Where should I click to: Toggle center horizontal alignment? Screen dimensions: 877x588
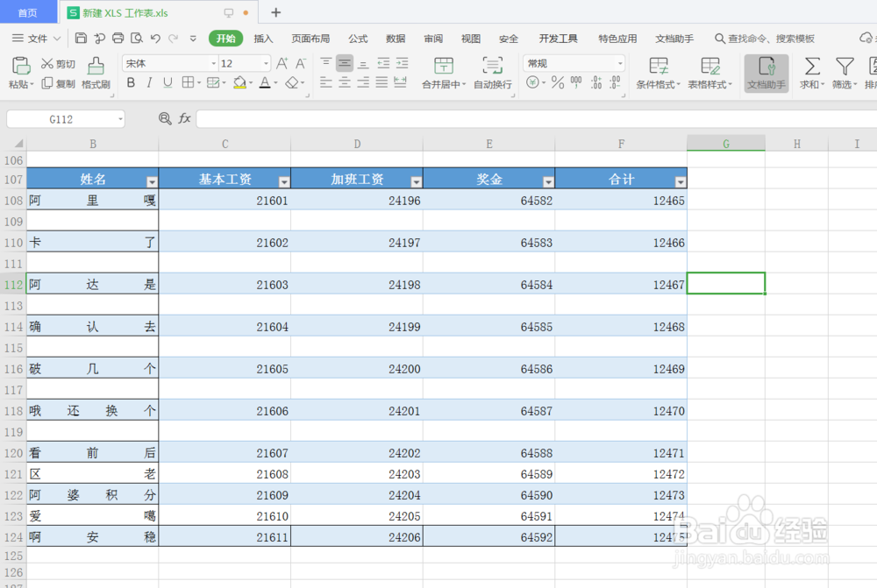point(345,82)
